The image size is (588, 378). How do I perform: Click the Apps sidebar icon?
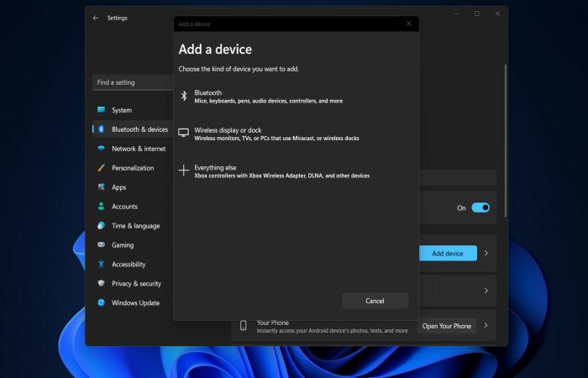click(101, 186)
